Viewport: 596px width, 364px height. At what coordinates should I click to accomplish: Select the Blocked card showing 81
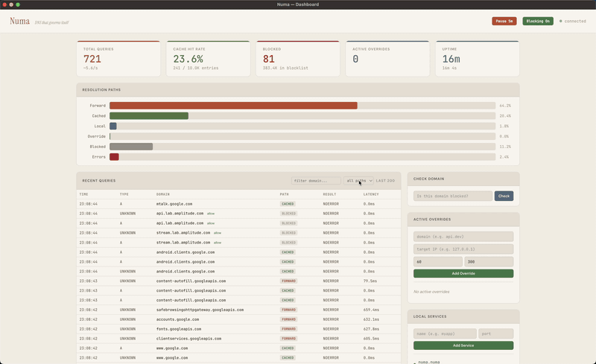(298, 59)
